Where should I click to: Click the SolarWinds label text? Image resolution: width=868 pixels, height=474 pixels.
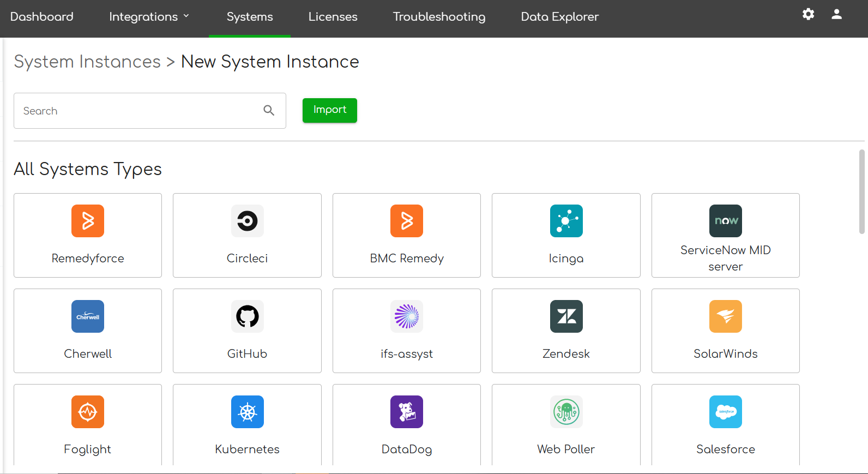click(x=726, y=354)
